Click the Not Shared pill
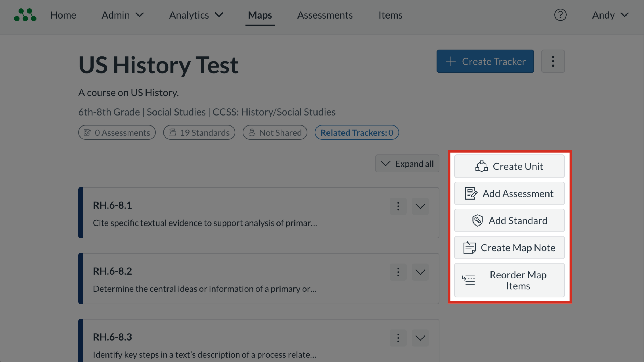This screenshot has width=644, height=362. click(x=275, y=132)
